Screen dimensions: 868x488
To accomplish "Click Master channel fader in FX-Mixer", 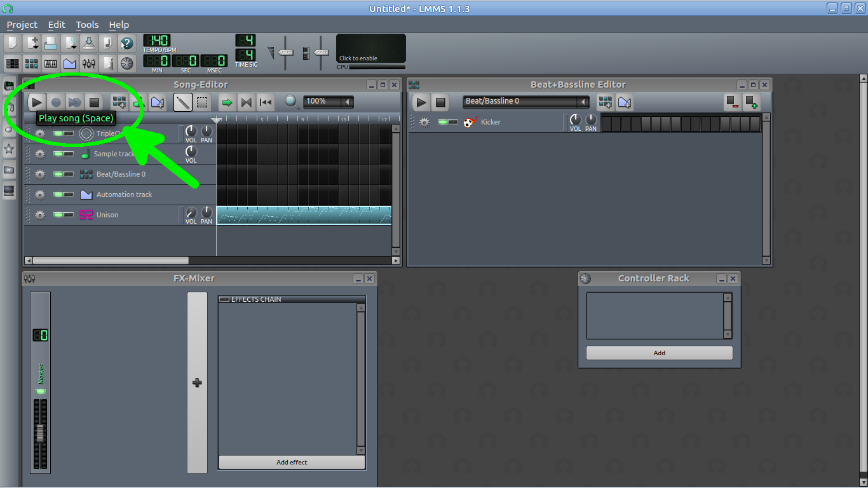I will pyautogui.click(x=41, y=433).
